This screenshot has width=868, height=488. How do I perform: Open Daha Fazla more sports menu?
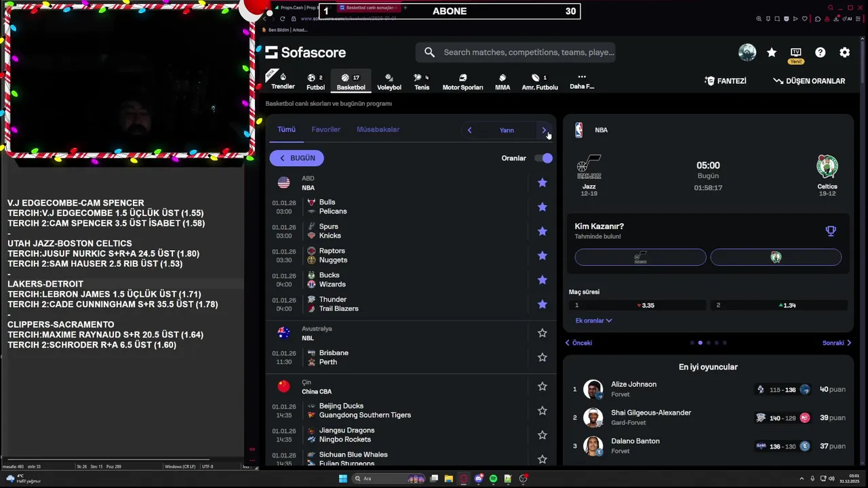point(582,81)
